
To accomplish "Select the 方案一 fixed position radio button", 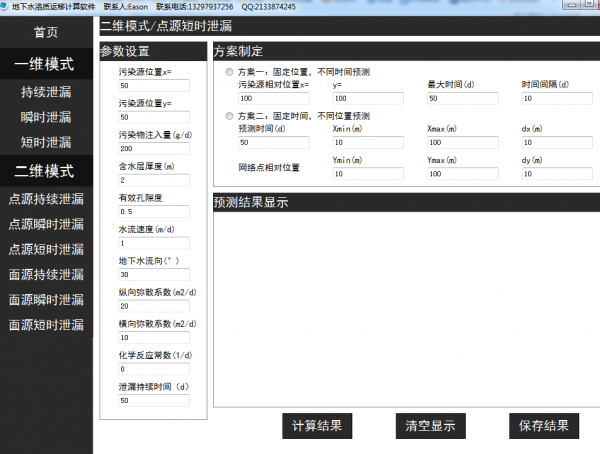I will click(230, 73).
